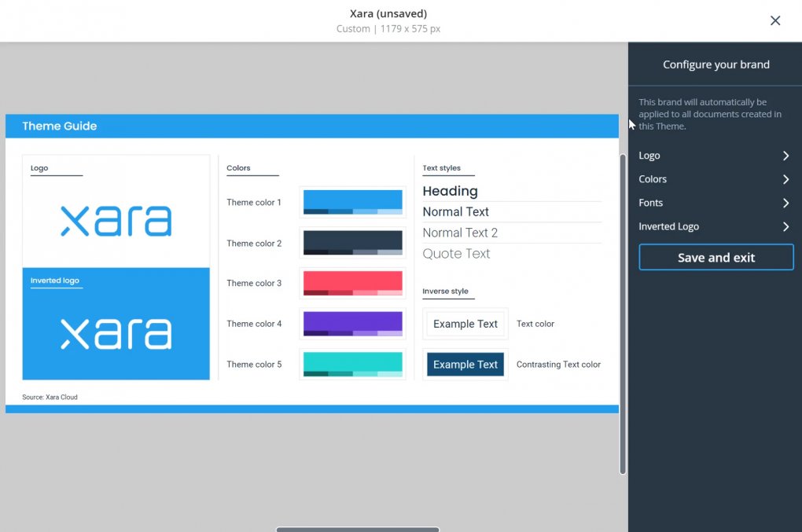Screen dimensions: 802x532
Task: Click the white inverted Xara logo preview
Action: point(116,334)
